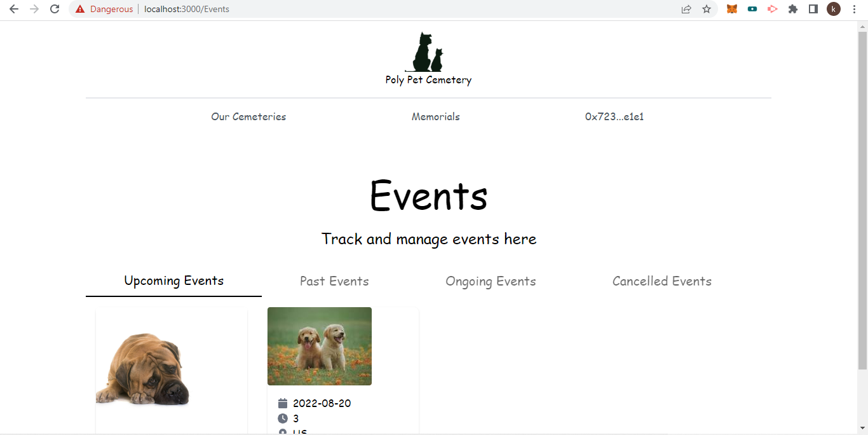Open the teal extension next to MetaMask
Screen dimensions: 868x435
752,9
